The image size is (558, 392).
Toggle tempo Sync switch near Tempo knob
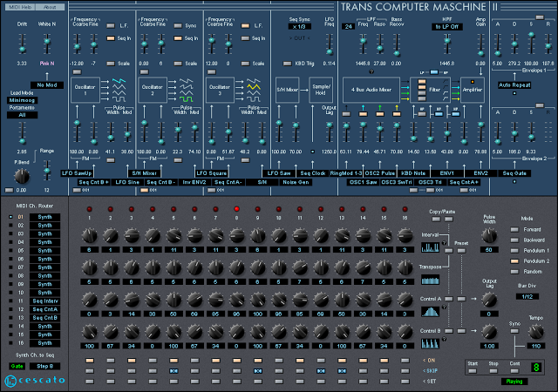click(x=514, y=331)
